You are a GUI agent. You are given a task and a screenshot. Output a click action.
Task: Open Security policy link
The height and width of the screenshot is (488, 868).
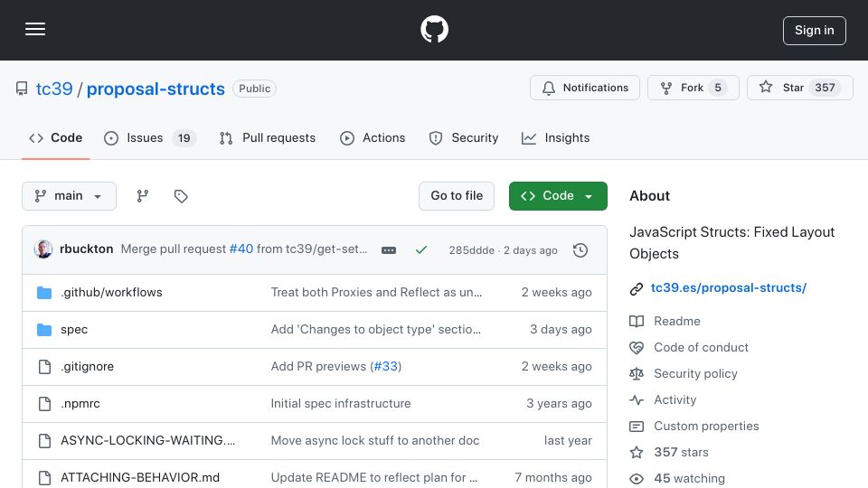pos(695,373)
